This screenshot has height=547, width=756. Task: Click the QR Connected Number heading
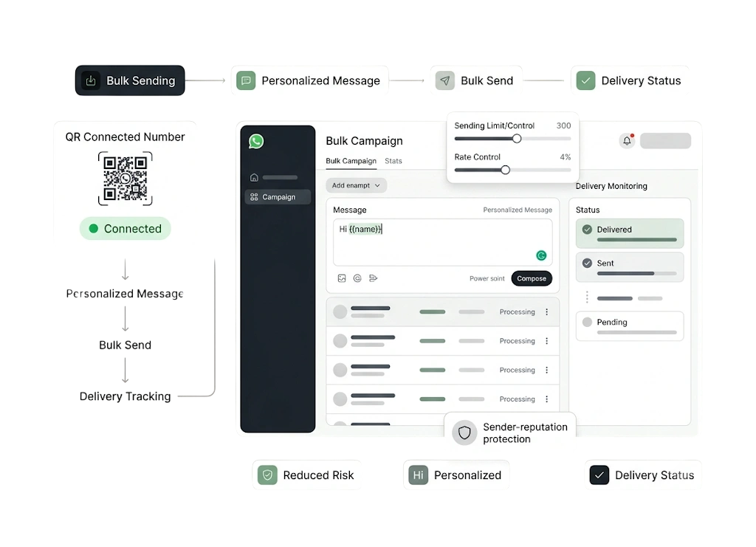(x=126, y=137)
